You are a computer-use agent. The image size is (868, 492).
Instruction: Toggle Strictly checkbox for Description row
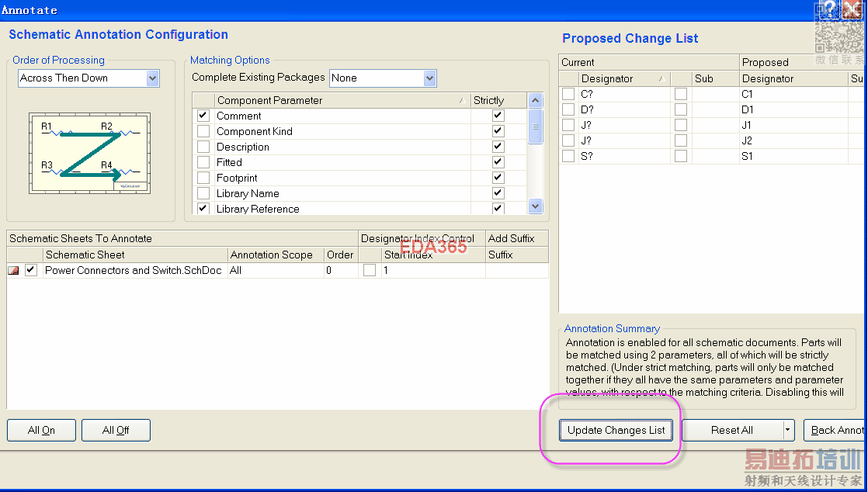498,147
